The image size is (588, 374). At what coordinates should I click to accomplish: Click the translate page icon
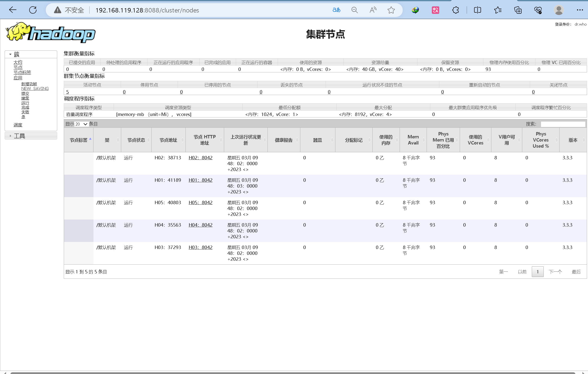pyautogui.click(x=336, y=10)
